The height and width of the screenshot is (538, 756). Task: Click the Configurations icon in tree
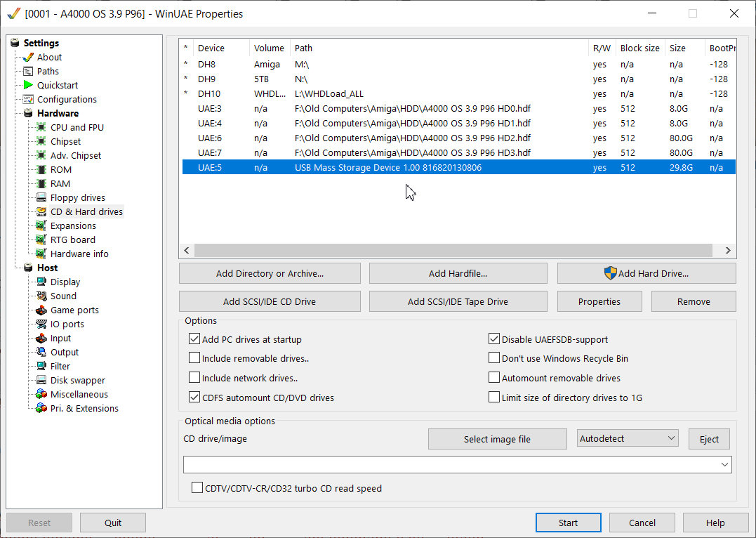[29, 100]
